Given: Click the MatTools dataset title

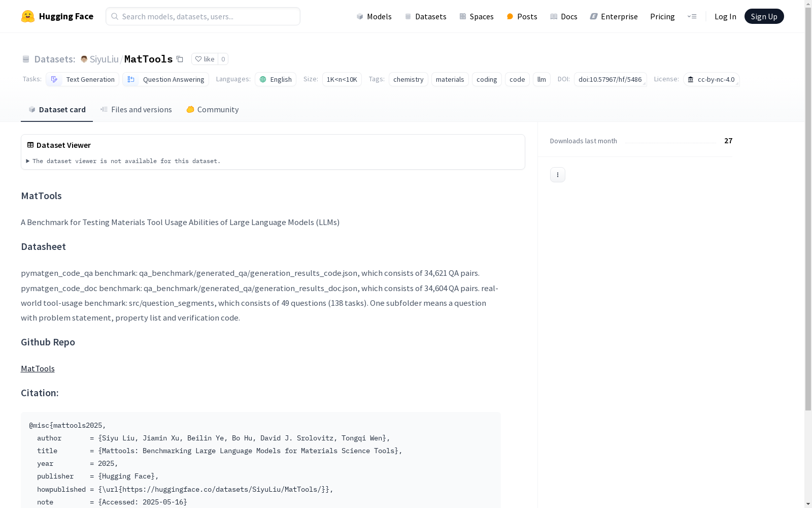Looking at the screenshot, I should click(x=149, y=59).
